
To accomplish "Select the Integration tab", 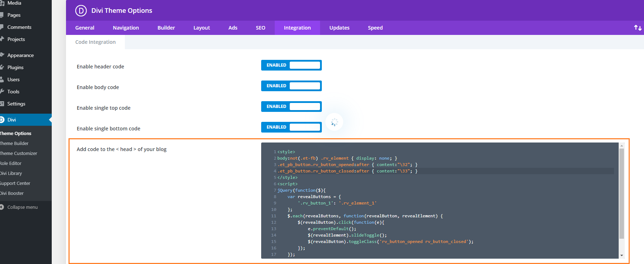I will [297, 28].
